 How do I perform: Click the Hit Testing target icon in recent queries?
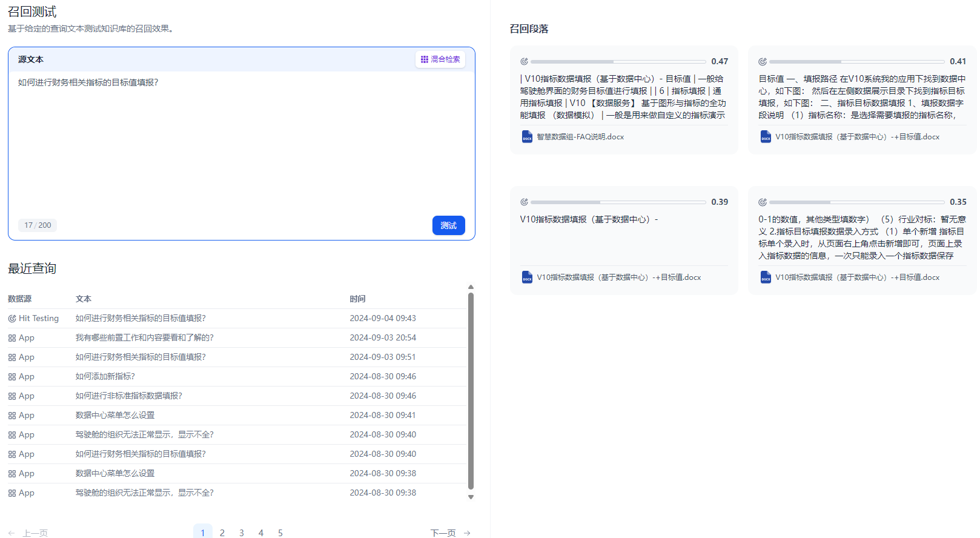click(12, 319)
